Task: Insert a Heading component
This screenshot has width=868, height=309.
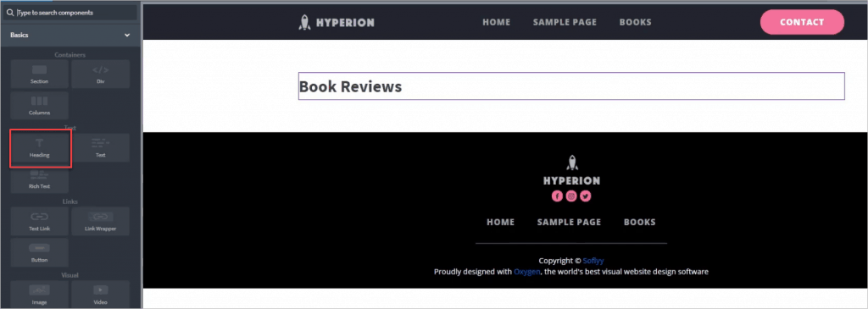Action: pos(39,148)
